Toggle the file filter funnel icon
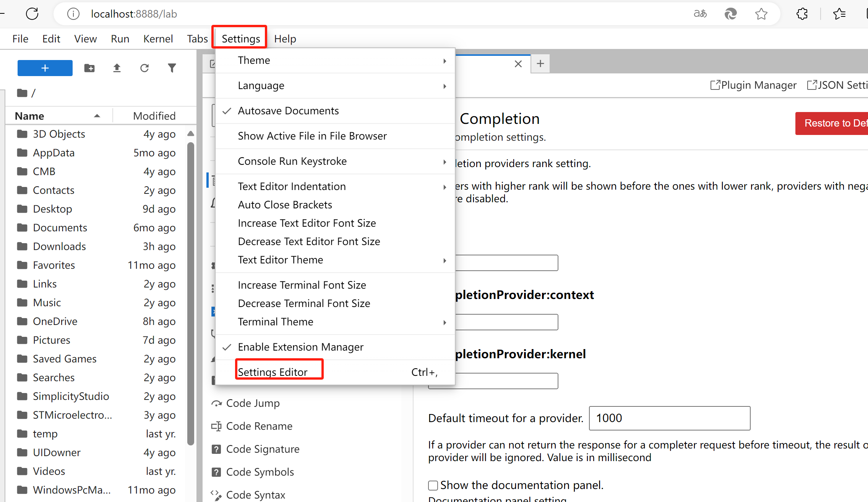The height and width of the screenshot is (502, 868). point(172,68)
